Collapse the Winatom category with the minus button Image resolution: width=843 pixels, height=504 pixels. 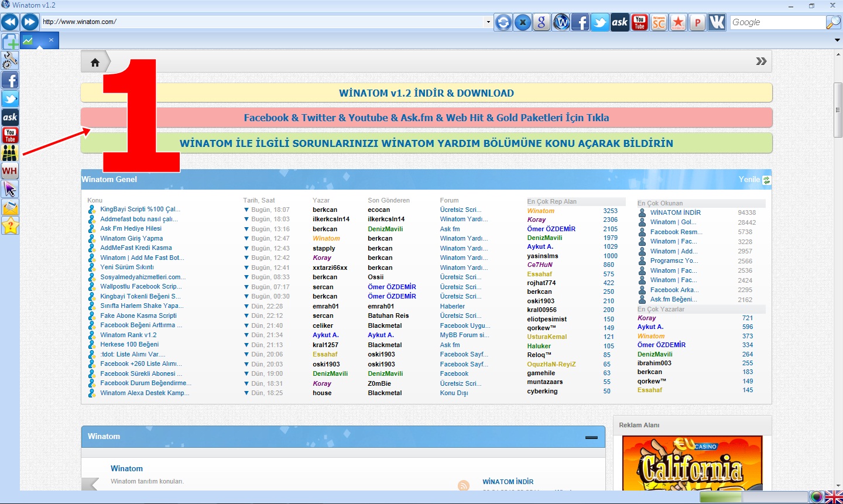click(x=591, y=437)
